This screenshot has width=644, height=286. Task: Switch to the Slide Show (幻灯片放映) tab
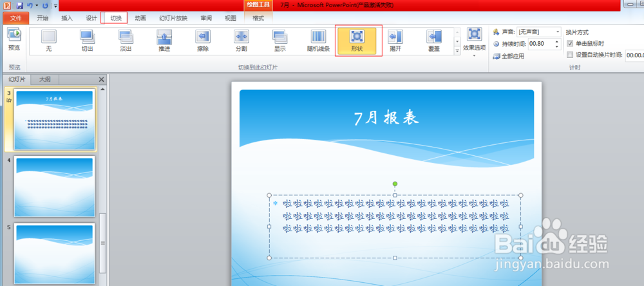click(173, 18)
